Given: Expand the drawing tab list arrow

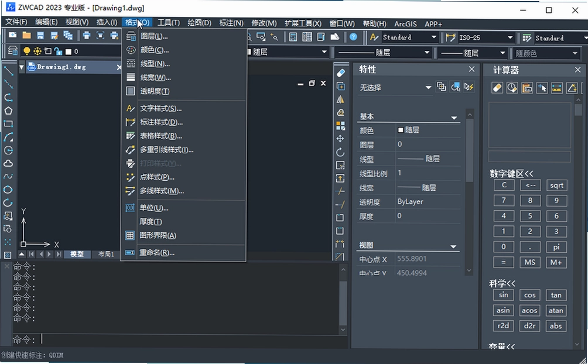Looking at the screenshot, I should (x=21, y=67).
